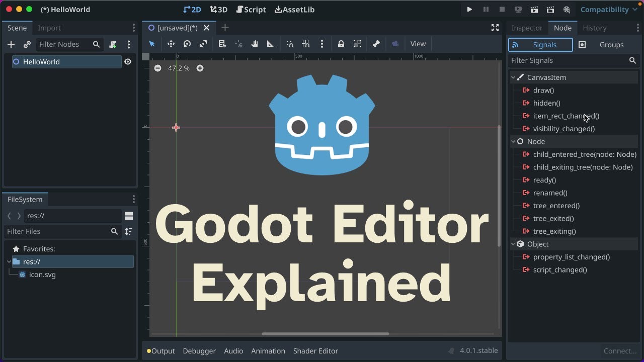Open the View menu in canvas toolbar

pos(418,44)
